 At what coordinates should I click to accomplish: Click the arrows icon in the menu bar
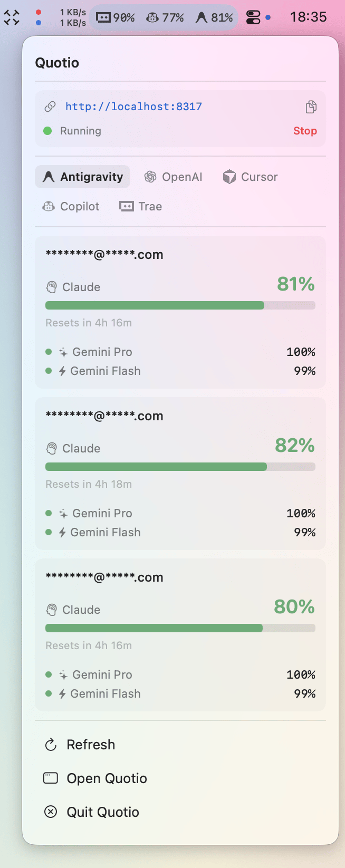[x=12, y=17]
